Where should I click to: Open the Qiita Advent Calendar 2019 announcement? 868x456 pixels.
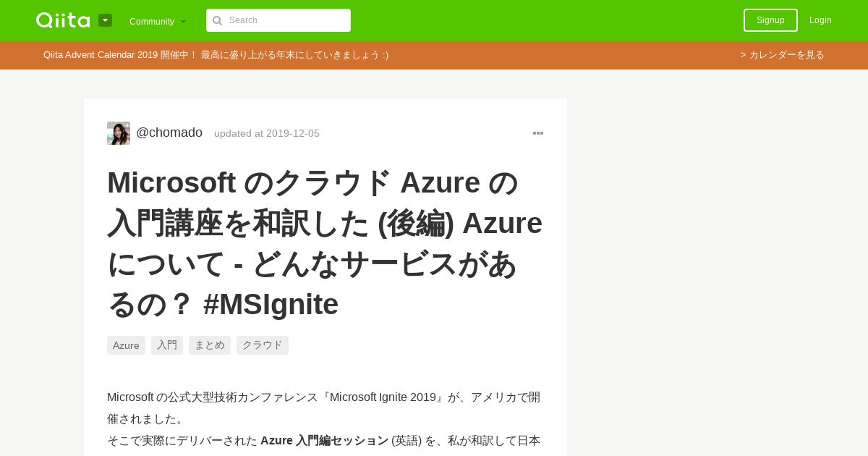tap(216, 55)
